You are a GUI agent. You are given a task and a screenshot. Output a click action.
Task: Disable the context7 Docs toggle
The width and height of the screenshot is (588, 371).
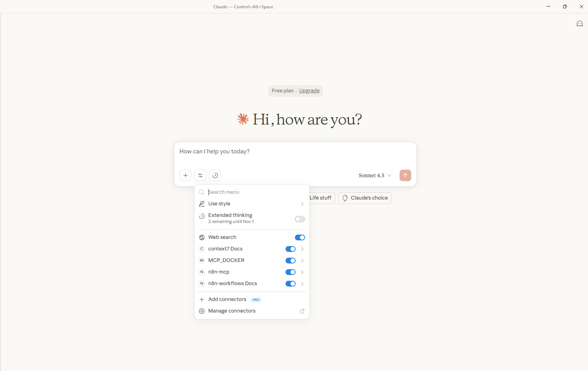[x=291, y=249]
